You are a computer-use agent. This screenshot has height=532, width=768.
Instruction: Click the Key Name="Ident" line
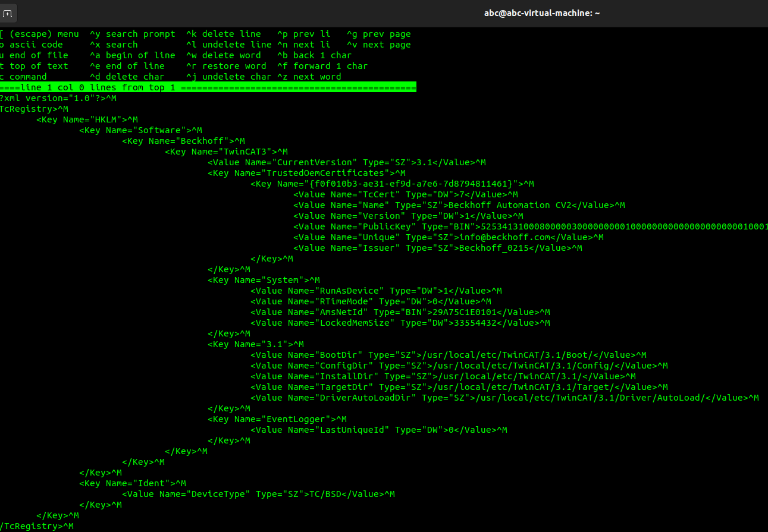point(133,483)
